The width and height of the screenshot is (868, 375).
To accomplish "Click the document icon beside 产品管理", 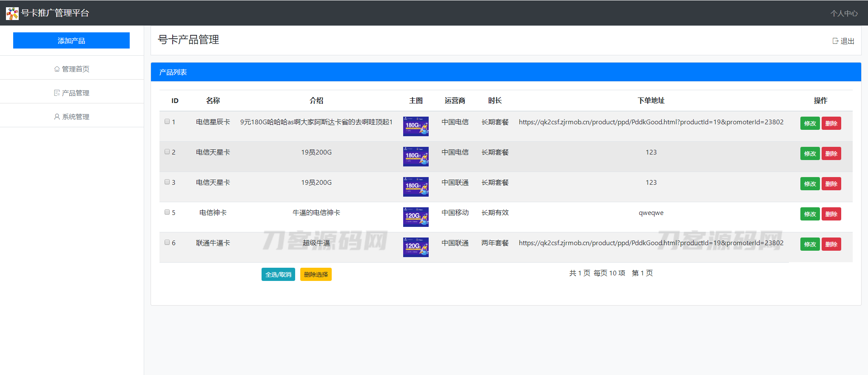I will tap(57, 93).
